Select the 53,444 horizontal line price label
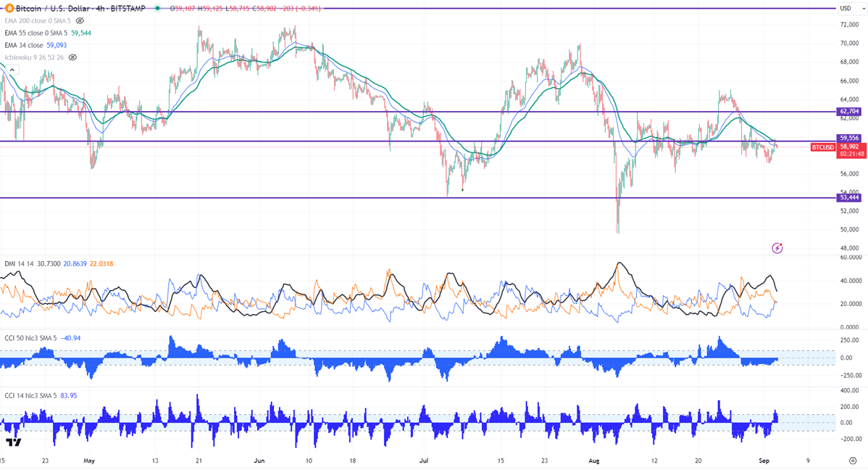The height and width of the screenshot is (470, 868). pyautogui.click(x=849, y=197)
